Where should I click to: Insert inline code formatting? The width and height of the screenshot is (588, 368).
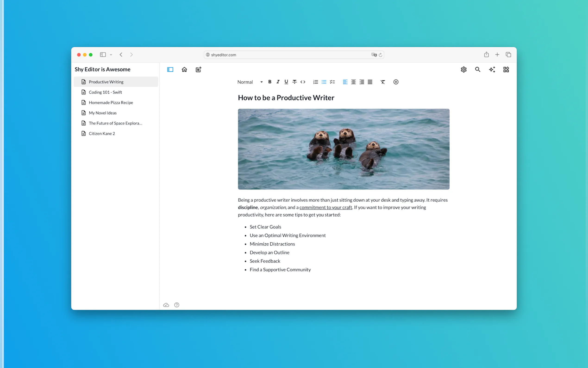click(303, 82)
